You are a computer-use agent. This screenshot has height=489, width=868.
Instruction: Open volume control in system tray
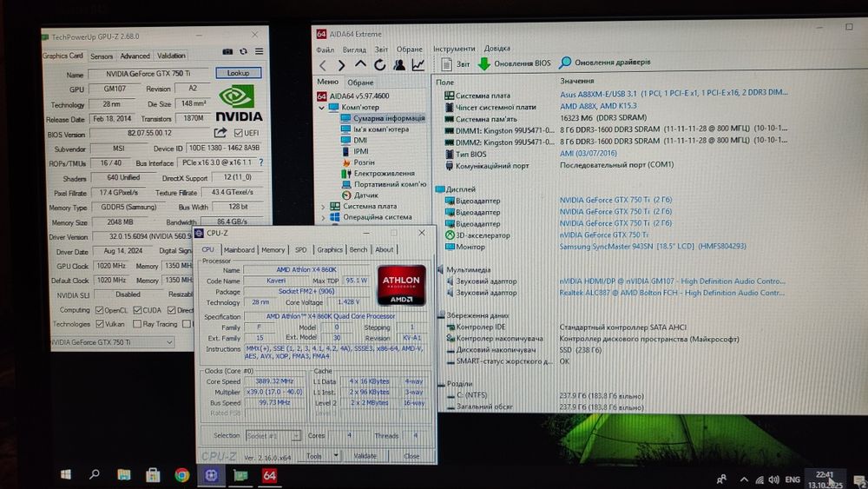(774, 479)
